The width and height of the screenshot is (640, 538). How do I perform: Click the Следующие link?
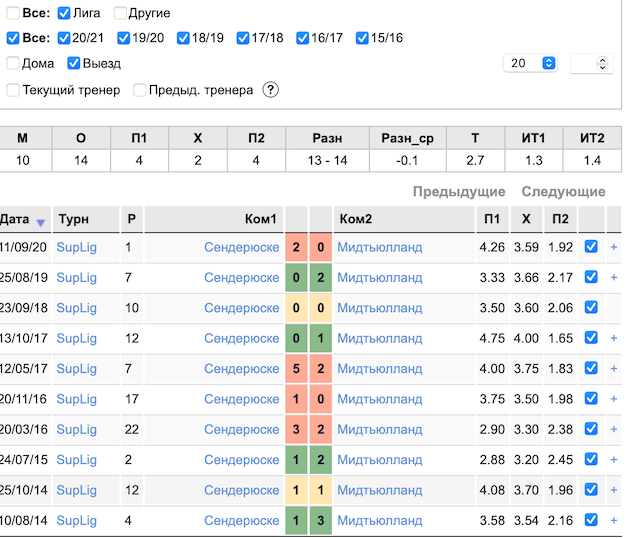tap(563, 192)
